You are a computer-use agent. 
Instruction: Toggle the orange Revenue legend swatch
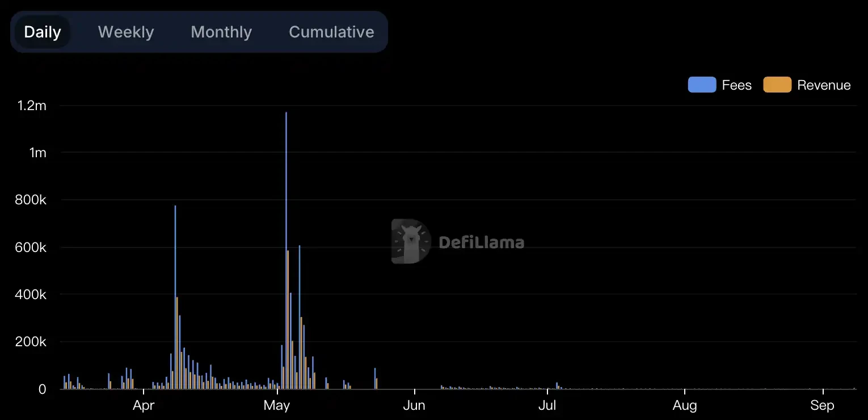[777, 85]
